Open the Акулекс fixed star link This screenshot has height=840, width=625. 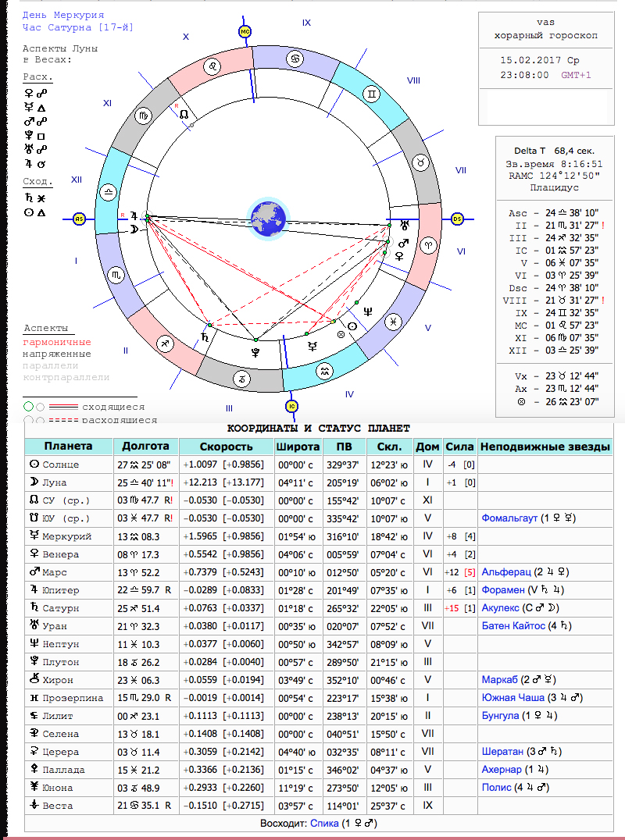click(x=500, y=608)
